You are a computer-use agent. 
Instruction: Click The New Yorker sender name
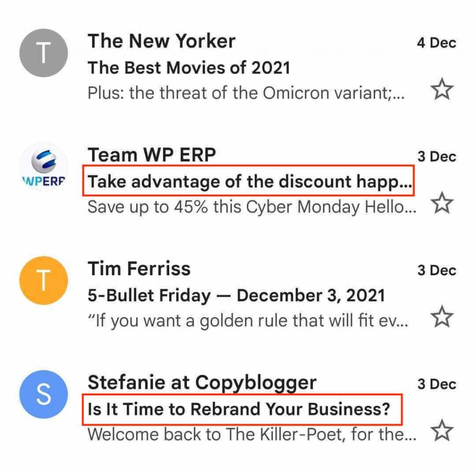coord(161,41)
